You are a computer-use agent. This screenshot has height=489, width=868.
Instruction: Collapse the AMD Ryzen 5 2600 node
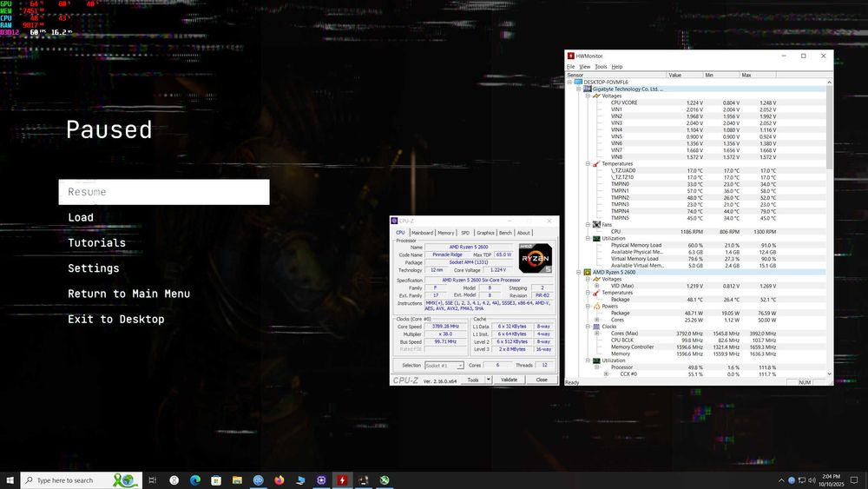(x=578, y=273)
